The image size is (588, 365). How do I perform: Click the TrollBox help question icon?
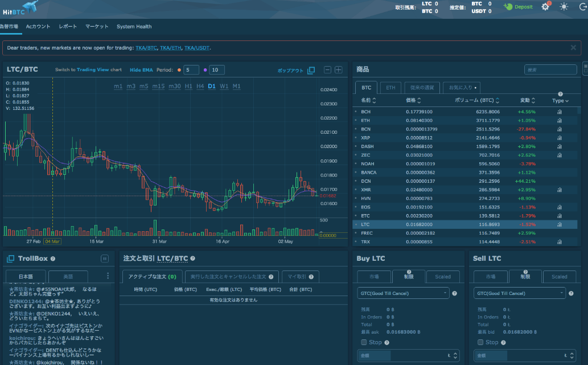[x=53, y=259]
